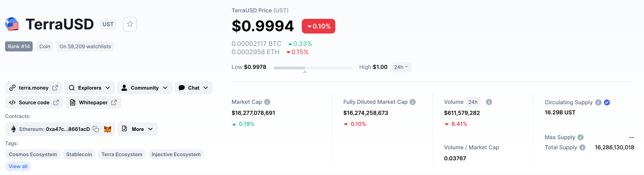The image size is (644, 175).
Task: Click the red 0.10% price change badge
Action: pyautogui.click(x=319, y=26)
